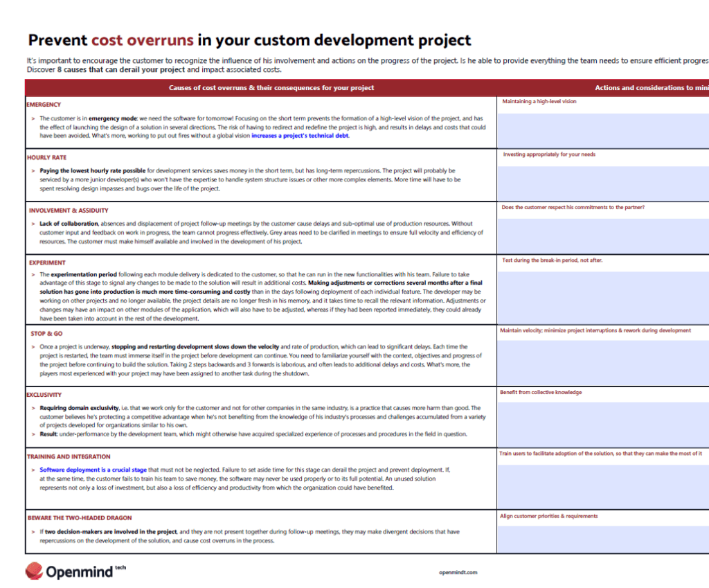Click the red swirl emblem in the logo

pos(34,571)
